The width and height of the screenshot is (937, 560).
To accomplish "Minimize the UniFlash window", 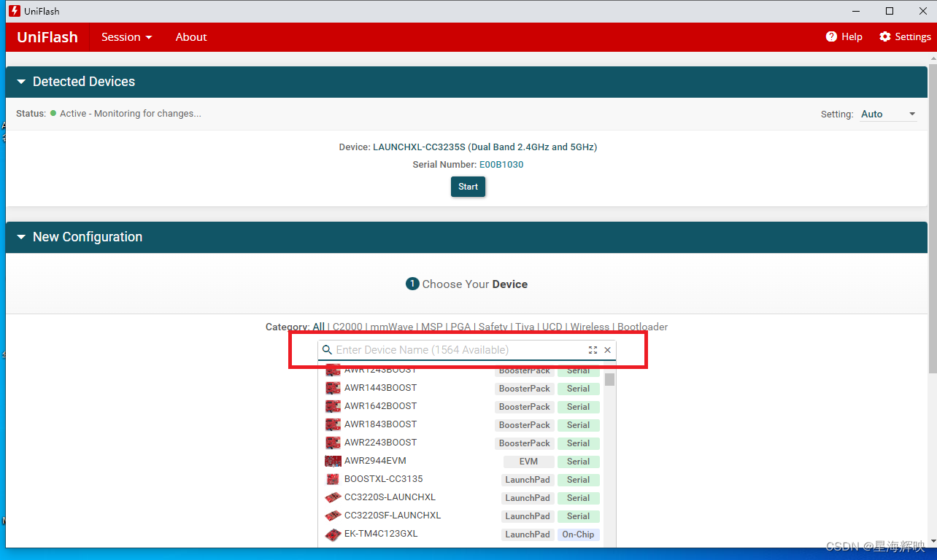I will coord(857,11).
